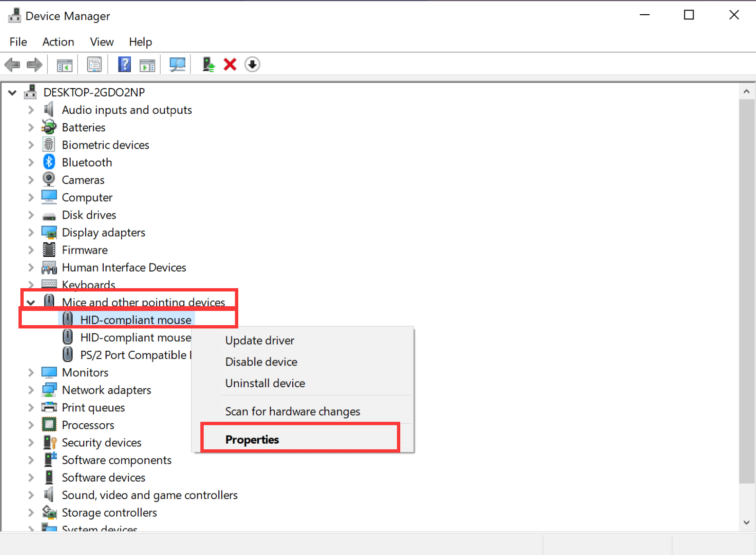Choose Properties from the context menu
The image size is (756, 555).
[252, 439]
